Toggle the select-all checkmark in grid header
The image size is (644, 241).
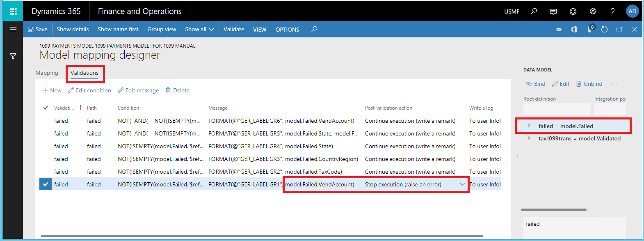46,108
